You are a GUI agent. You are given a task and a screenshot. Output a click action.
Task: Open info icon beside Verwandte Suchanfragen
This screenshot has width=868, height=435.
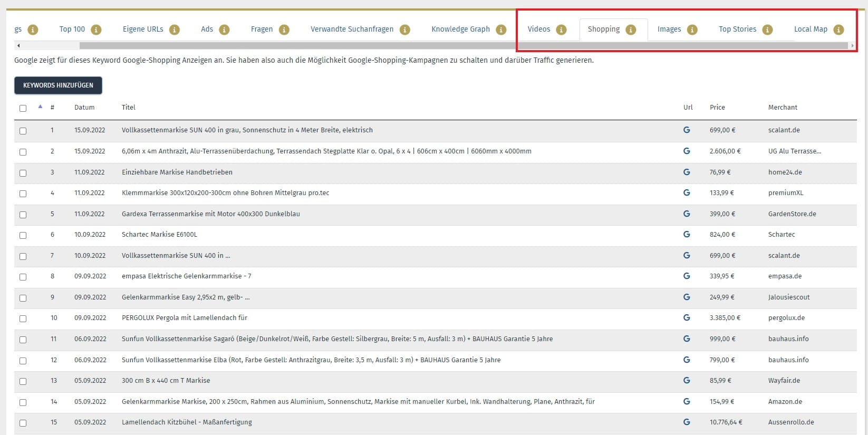tap(405, 30)
